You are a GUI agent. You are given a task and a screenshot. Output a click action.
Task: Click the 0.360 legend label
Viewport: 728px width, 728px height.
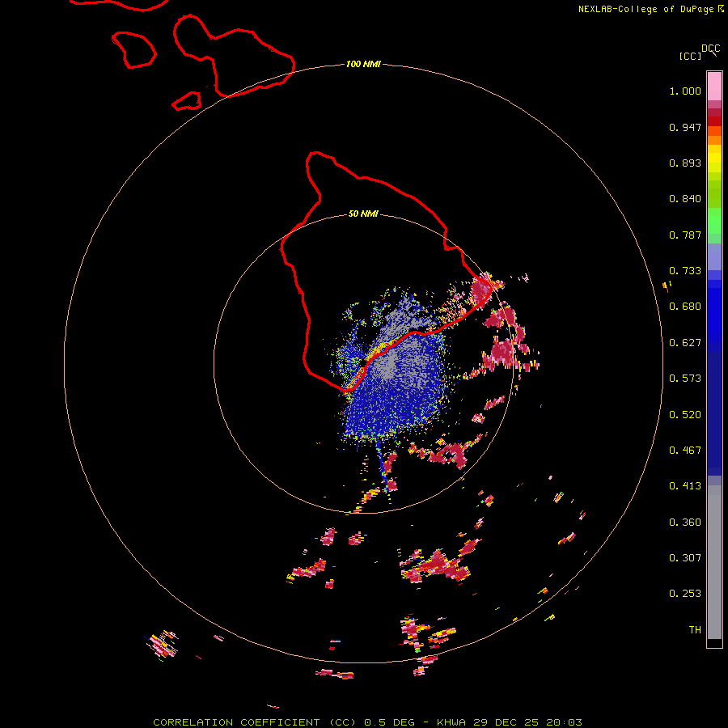pyautogui.click(x=685, y=523)
